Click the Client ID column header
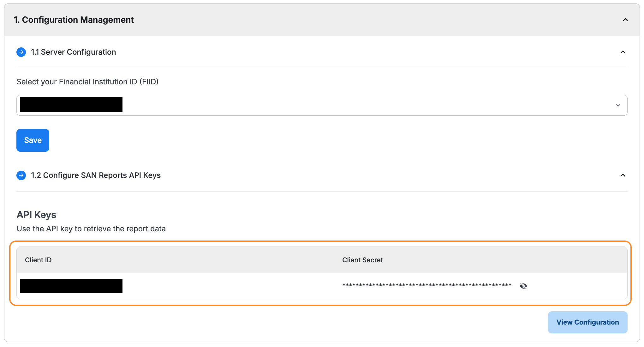Viewport: 644px width, 347px height. (x=38, y=260)
